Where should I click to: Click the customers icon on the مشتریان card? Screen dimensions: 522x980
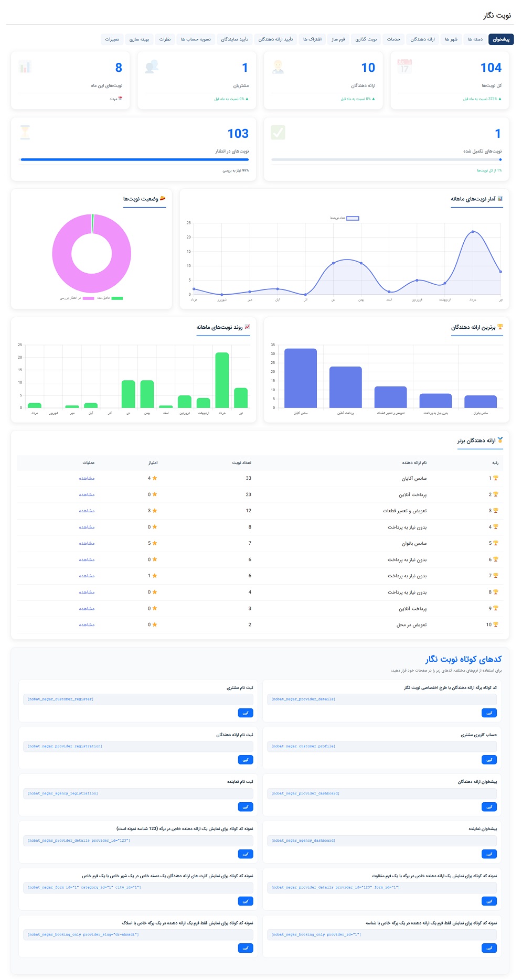(152, 67)
